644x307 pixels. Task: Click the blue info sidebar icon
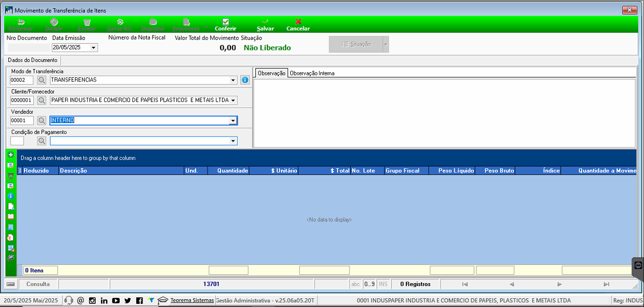tap(10, 196)
